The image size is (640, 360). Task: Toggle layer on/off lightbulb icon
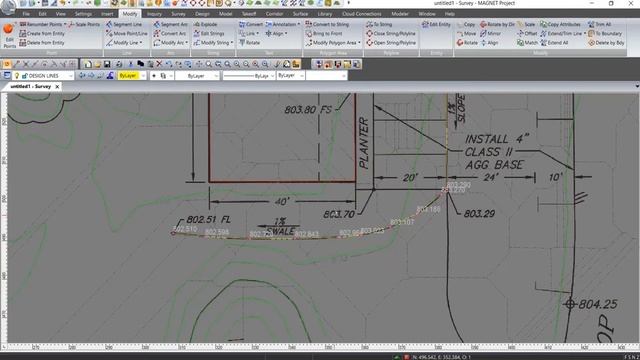(x=17, y=76)
